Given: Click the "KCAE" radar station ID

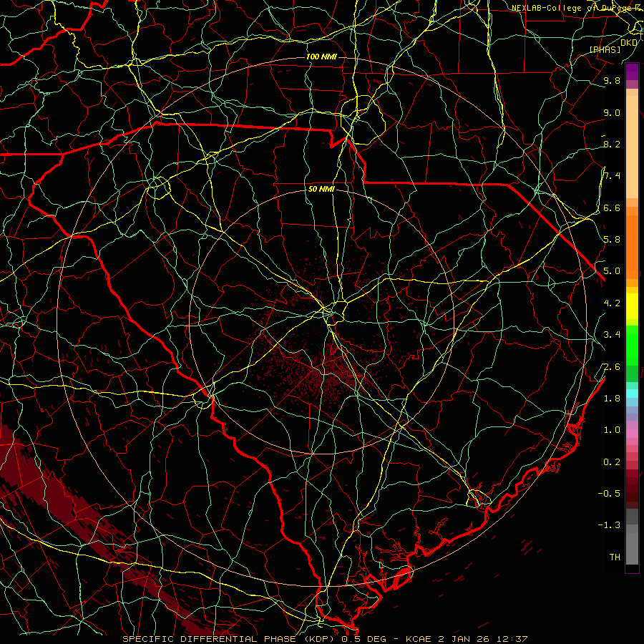Looking at the screenshot, I should click(418, 639).
